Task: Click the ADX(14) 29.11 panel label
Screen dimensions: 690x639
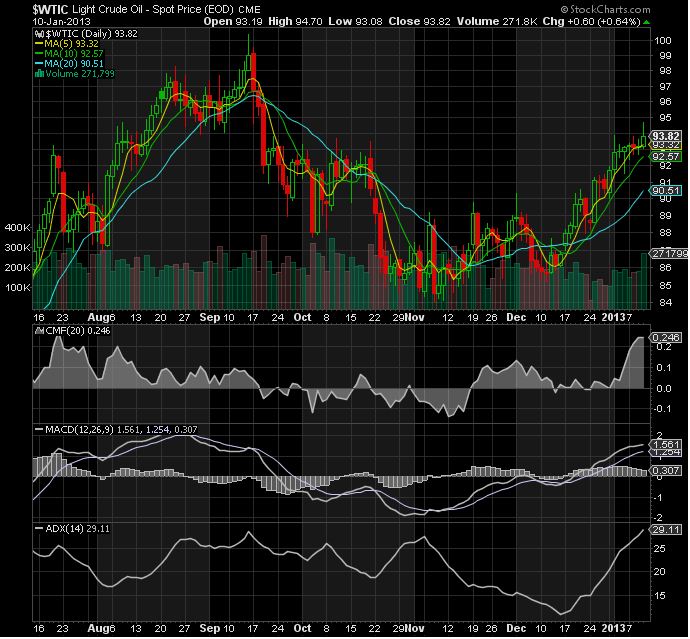Action: tap(77, 529)
